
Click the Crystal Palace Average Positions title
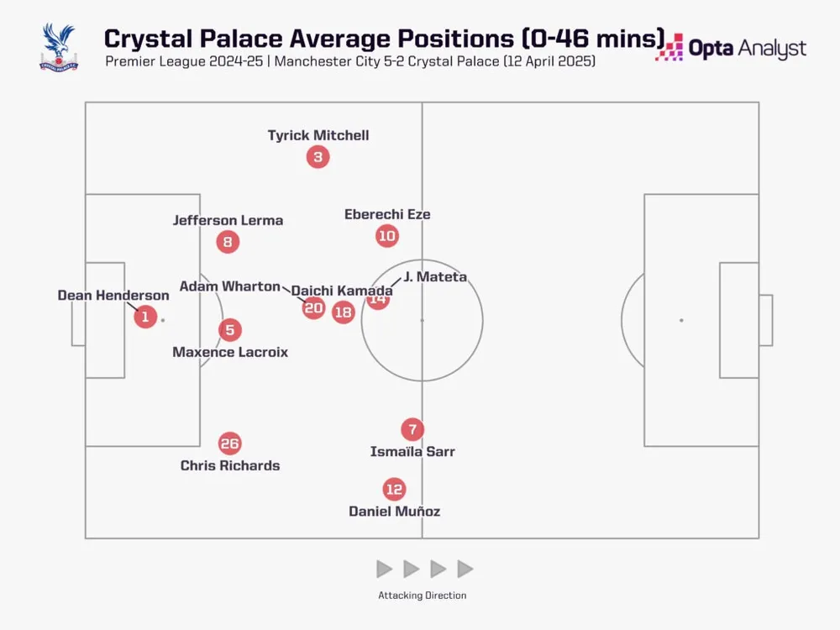click(x=382, y=39)
